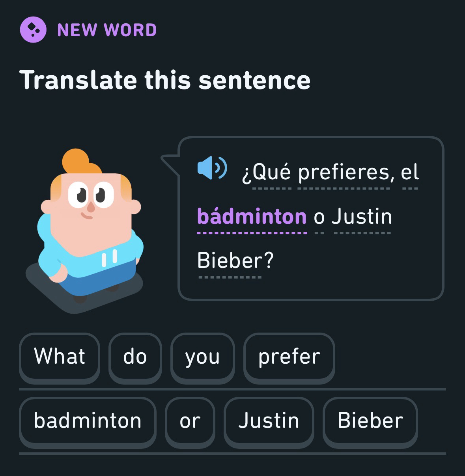
Task: Pick the "Bieber" word bank tile
Action: 370,420
